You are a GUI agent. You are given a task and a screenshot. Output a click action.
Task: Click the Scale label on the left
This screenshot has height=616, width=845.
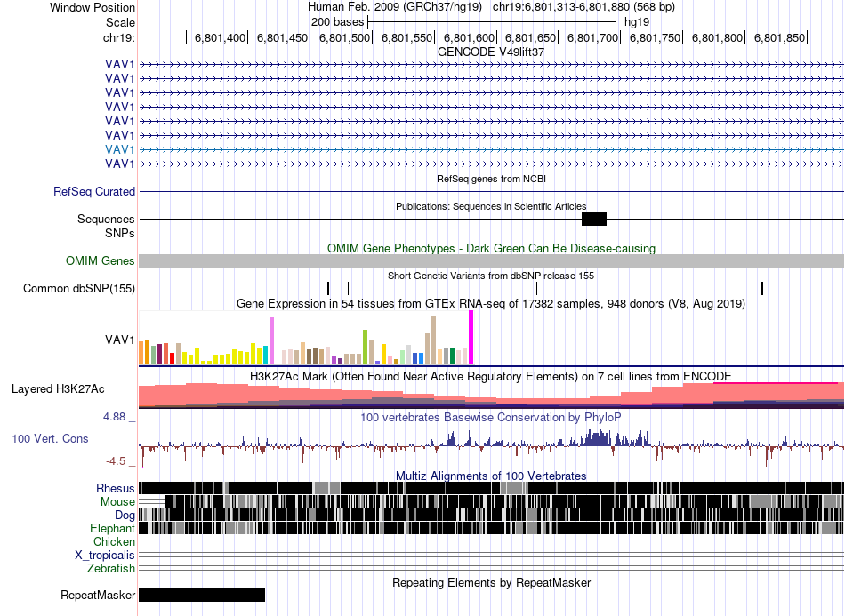(120, 22)
